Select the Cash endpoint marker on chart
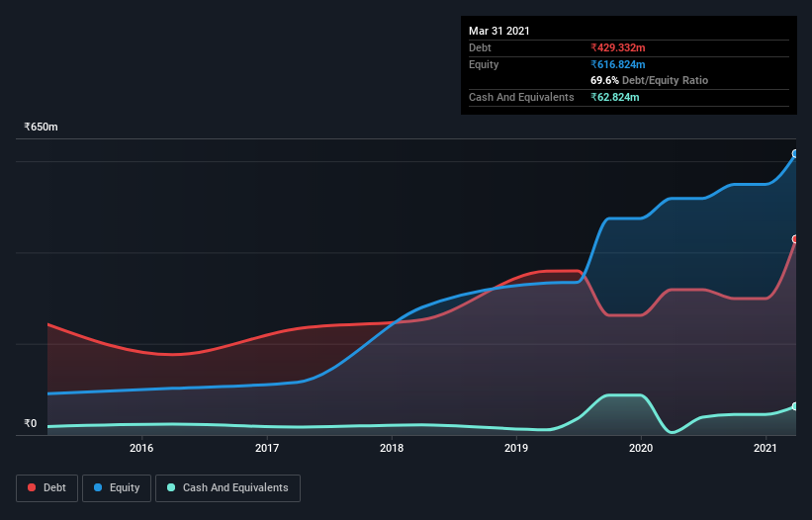Viewport: 812px width, 520px height. point(795,406)
